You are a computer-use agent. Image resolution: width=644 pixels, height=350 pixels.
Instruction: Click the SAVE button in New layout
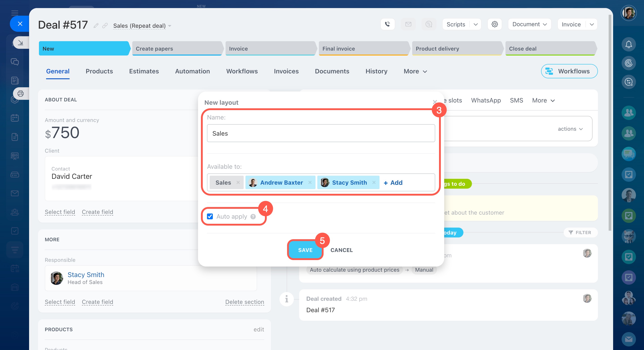coord(305,250)
